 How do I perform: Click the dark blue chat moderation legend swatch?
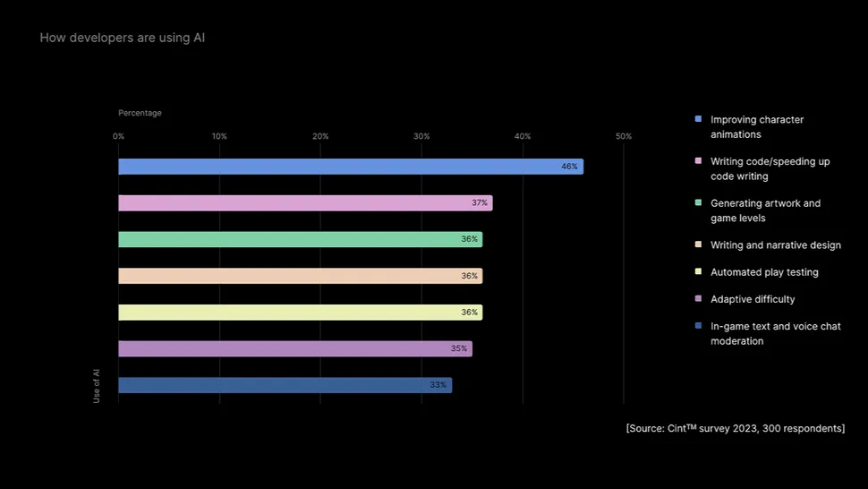(x=698, y=326)
